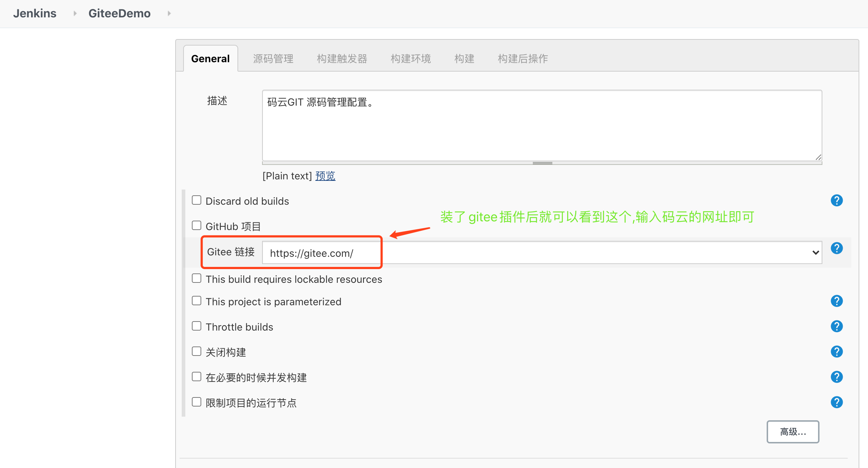Image resolution: width=868 pixels, height=468 pixels.
Task: Enable the Discard old builds checkbox
Action: pyautogui.click(x=197, y=200)
